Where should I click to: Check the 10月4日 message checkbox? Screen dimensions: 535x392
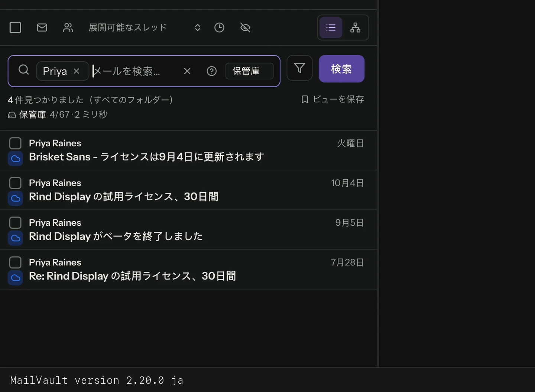click(x=15, y=183)
